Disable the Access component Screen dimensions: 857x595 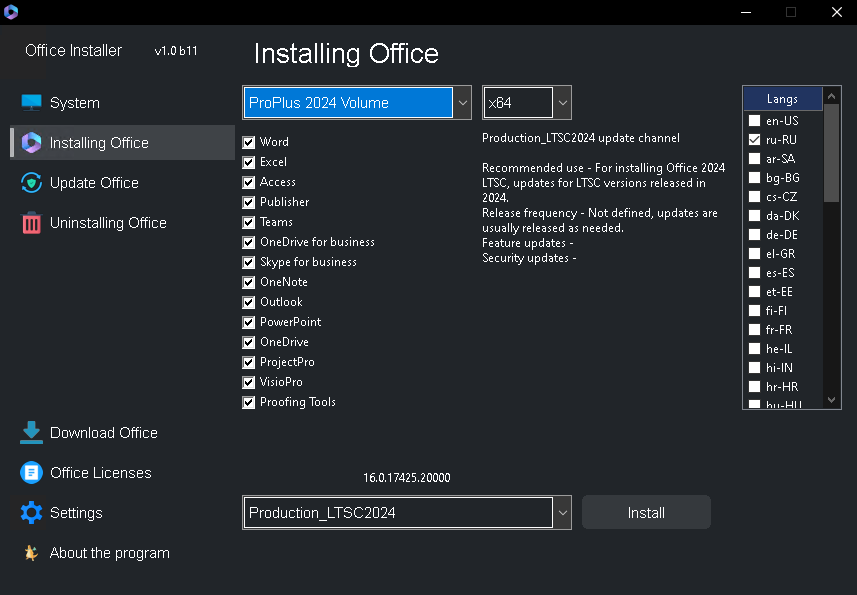click(249, 182)
